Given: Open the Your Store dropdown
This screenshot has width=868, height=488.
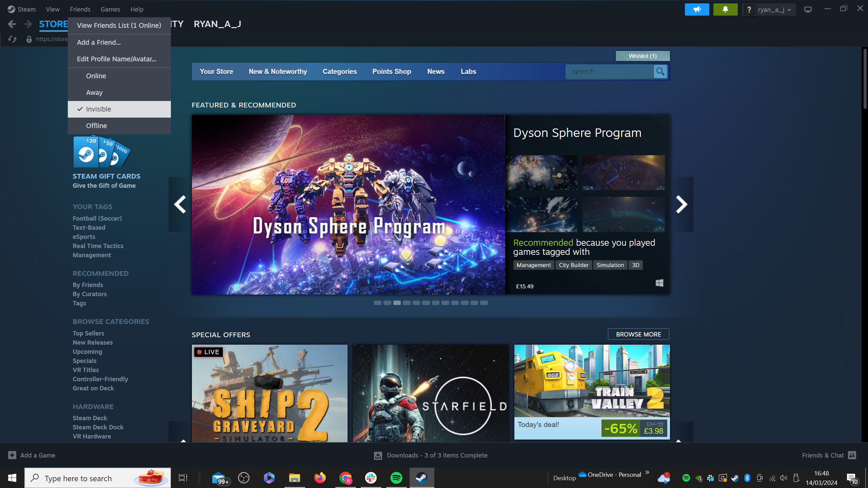Looking at the screenshot, I should (216, 72).
